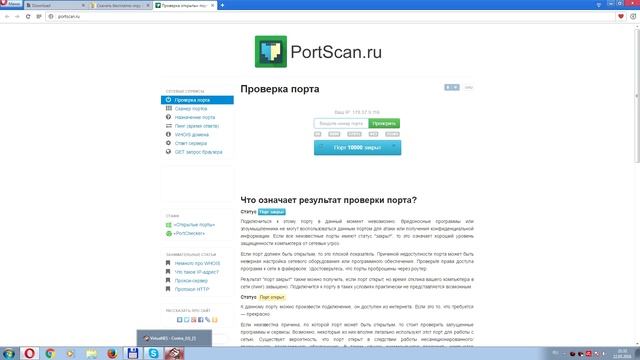
Task: Open Назначение порта in sidebar
Action: [x=195, y=117]
